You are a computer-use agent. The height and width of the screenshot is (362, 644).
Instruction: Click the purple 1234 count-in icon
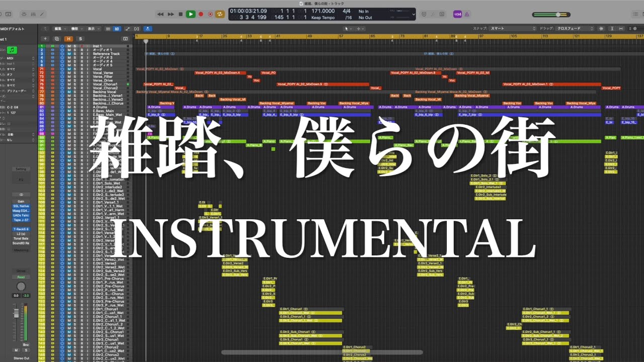point(457,14)
